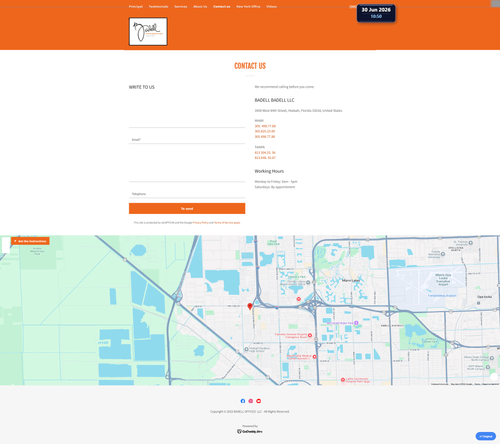The image size is (500, 444).
Task: Click the Hialeah Gardens High School map marker
Action: [246, 349]
